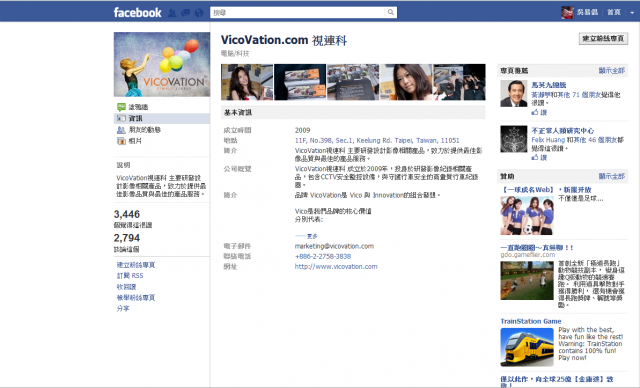Image resolution: width=640 pixels, height=388 pixels.
Task: Open the user profile picture in top bar
Action: tap(567, 12)
